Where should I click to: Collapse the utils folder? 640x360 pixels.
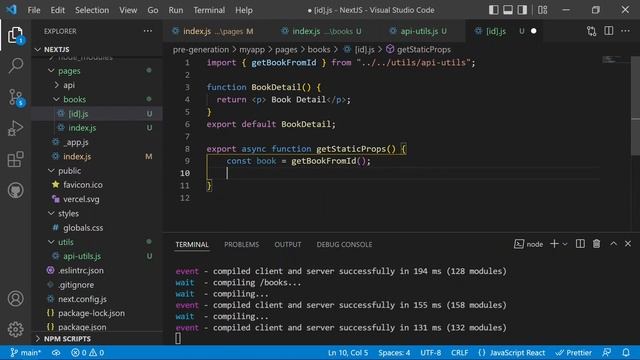pyautogui.click(x=97, y=242)
